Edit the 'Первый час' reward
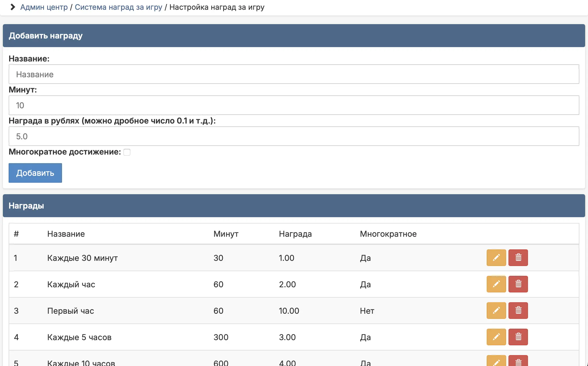Image resolution: width=588 pixels, height=366 pixels. [x=496, y=311]
